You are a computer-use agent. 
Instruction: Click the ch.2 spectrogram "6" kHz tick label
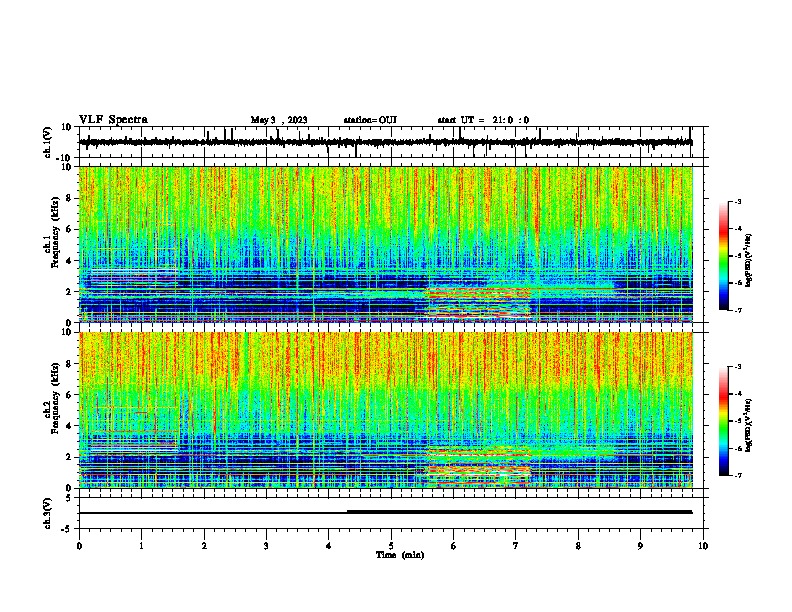pos(69,395)
